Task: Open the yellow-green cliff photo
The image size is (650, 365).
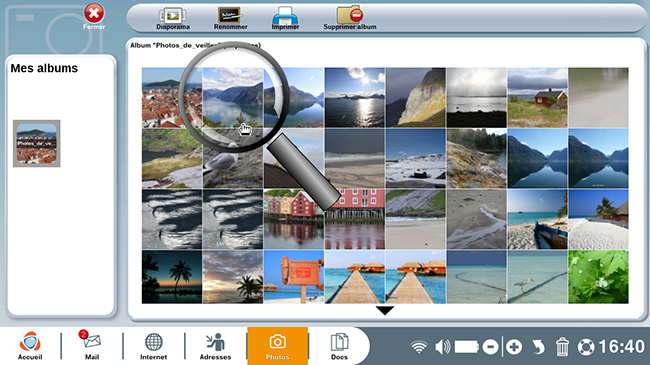Action: click(x=416, y=97)
